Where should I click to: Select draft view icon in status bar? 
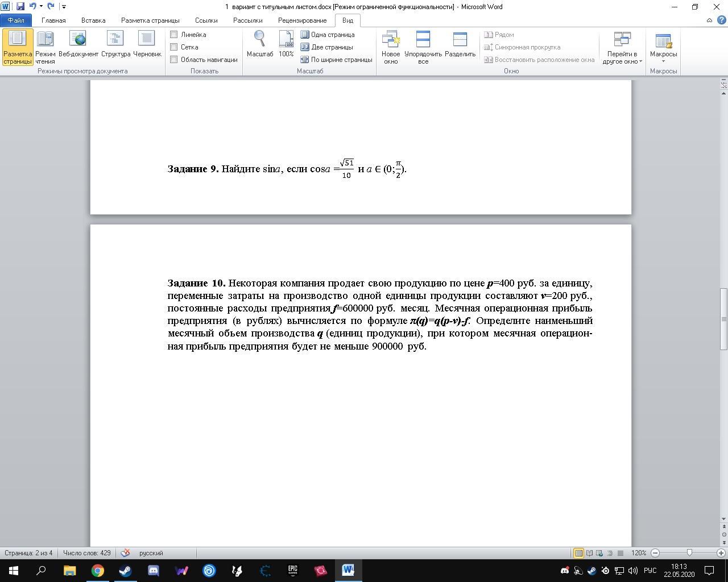[x=620, y=553]
